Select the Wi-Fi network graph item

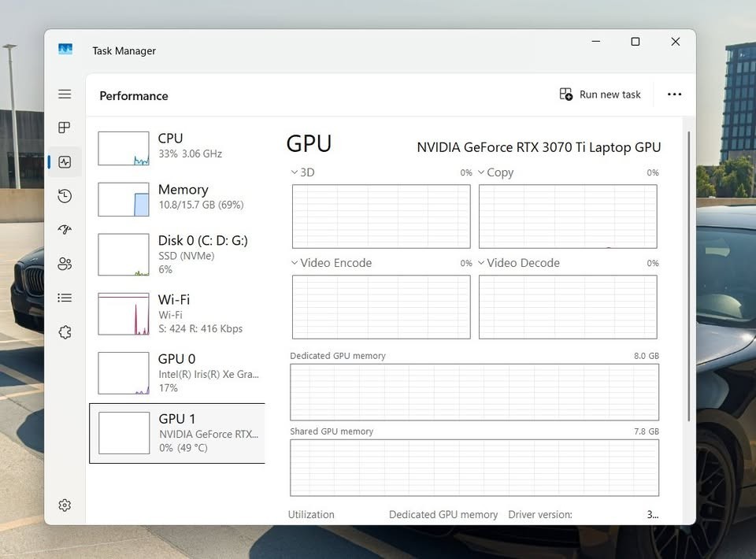[177, 313]
